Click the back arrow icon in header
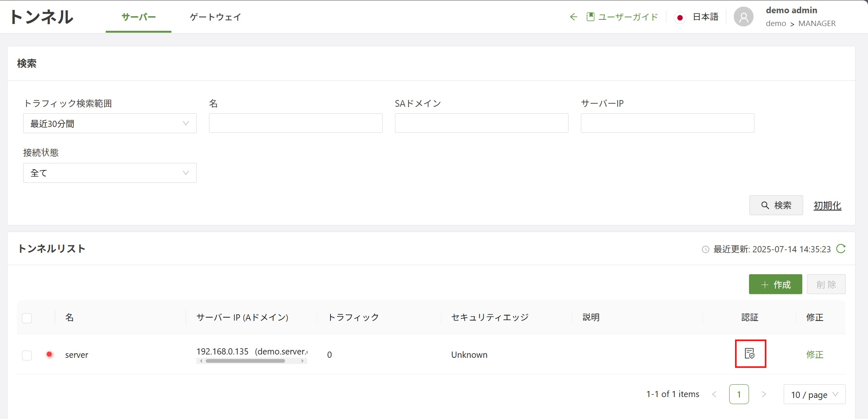The image size is (868, 419). 573,17
